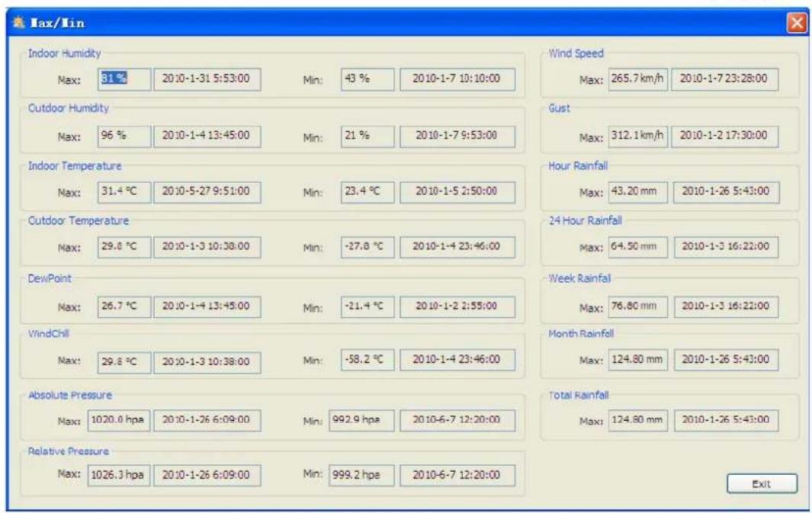Click the DewPoint max value field
Viewport: 812px width, 513px height.
(x=124, y=305)
